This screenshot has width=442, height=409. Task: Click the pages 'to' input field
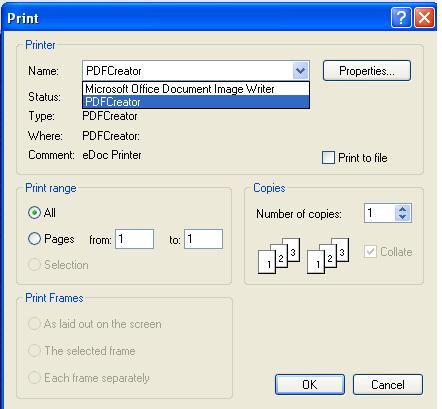(203, 239)
